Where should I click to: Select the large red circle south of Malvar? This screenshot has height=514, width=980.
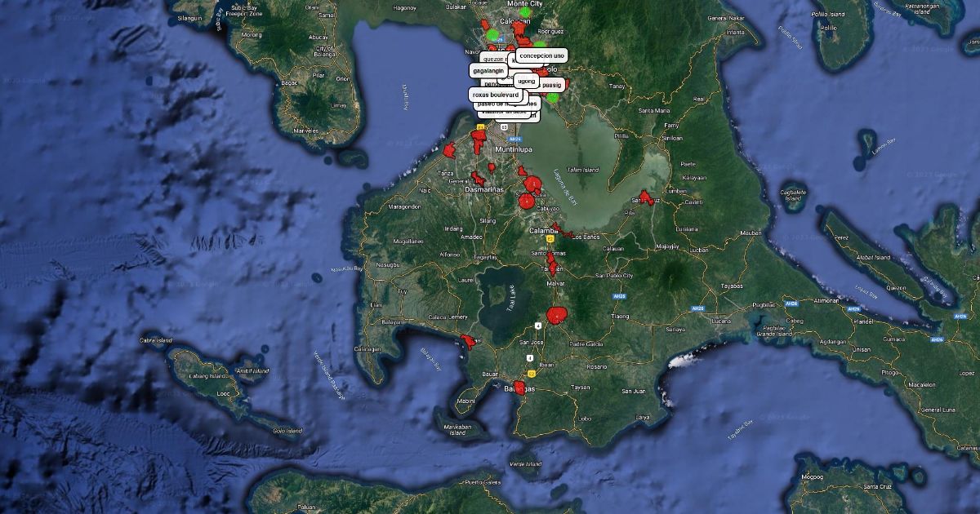pos(557,314)
